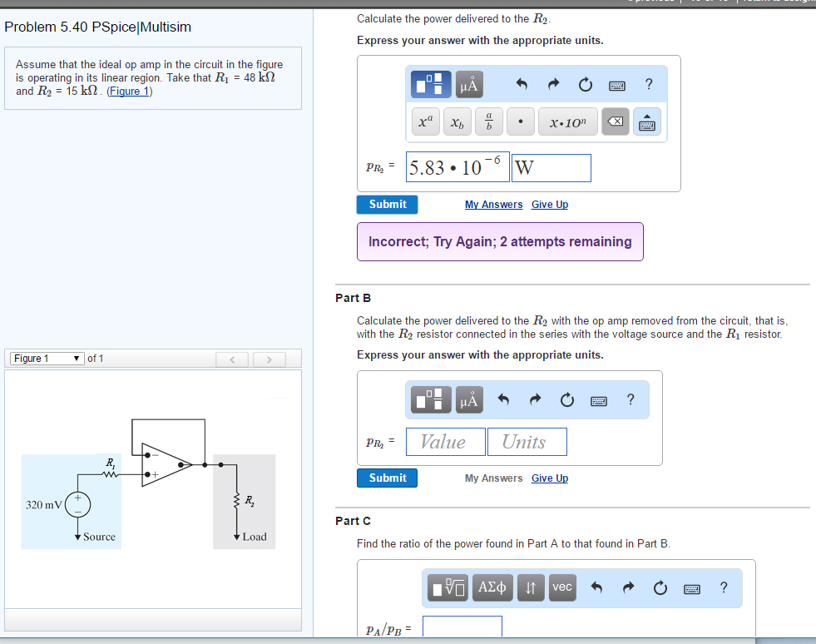Screen dimensions: 816x644
Task: Collapse the math keypad with the keyboard-arrow button
Action: 648,123
